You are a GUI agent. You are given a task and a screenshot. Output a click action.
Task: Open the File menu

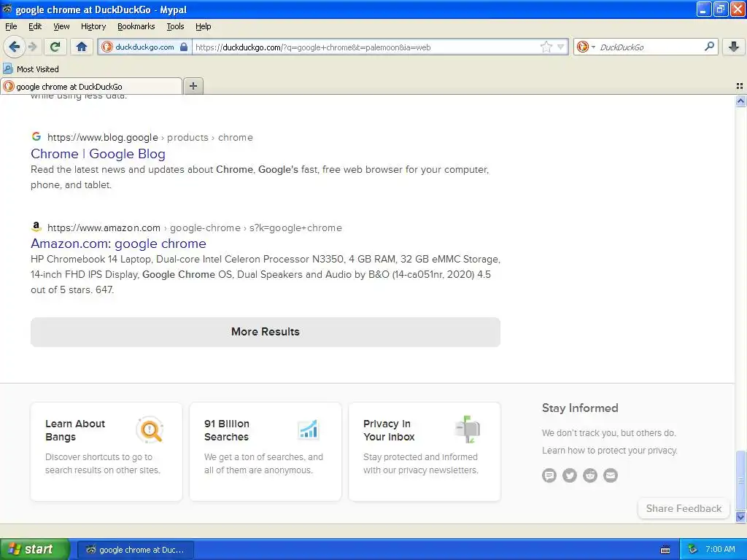(11, 26)
